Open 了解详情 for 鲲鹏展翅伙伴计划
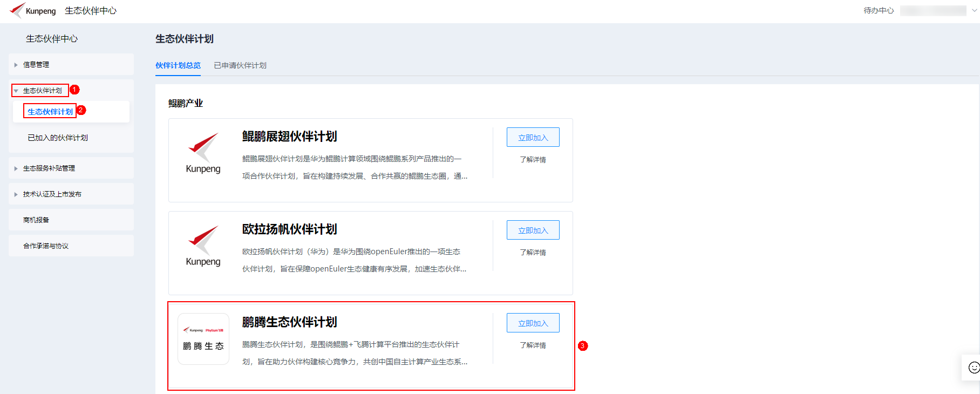980x394 pixels. pos(533,160)
